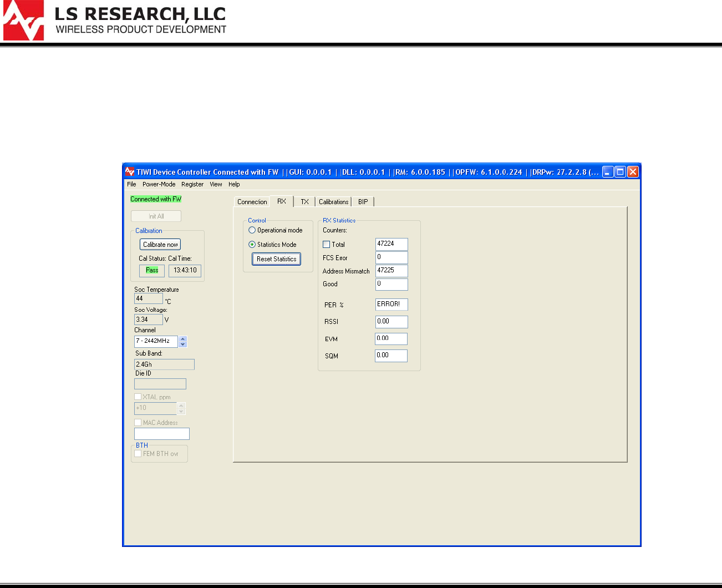Decrease XTAL ppm with down arrow
Screen dimensions: 722x588
click(x=181, y=411)
